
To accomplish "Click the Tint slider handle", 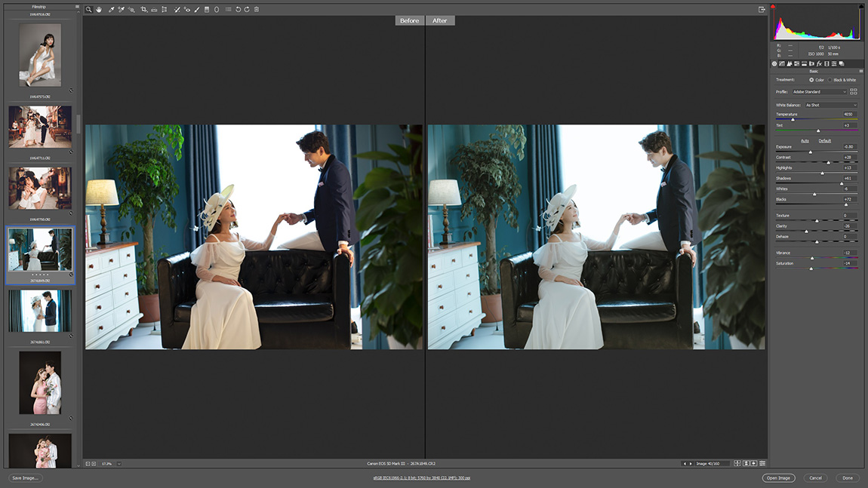I will pyautogui.click(x=818, y=130).
